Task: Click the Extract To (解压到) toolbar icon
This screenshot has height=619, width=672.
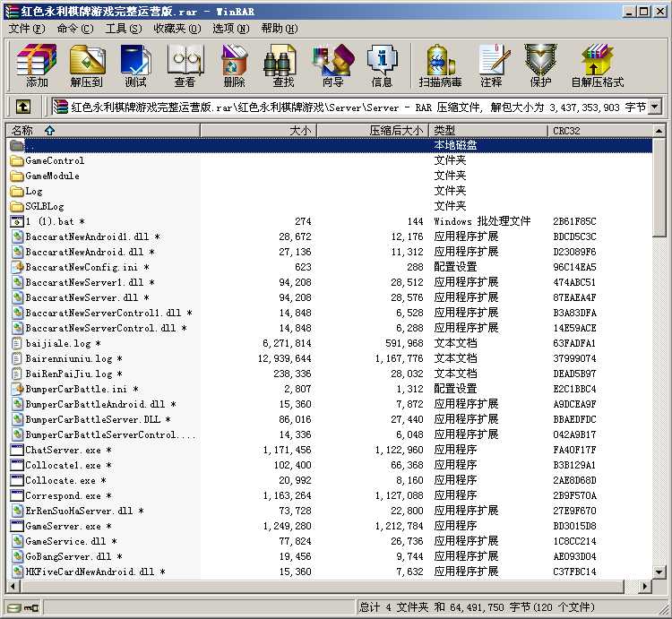Action: [x=87, y=65]
